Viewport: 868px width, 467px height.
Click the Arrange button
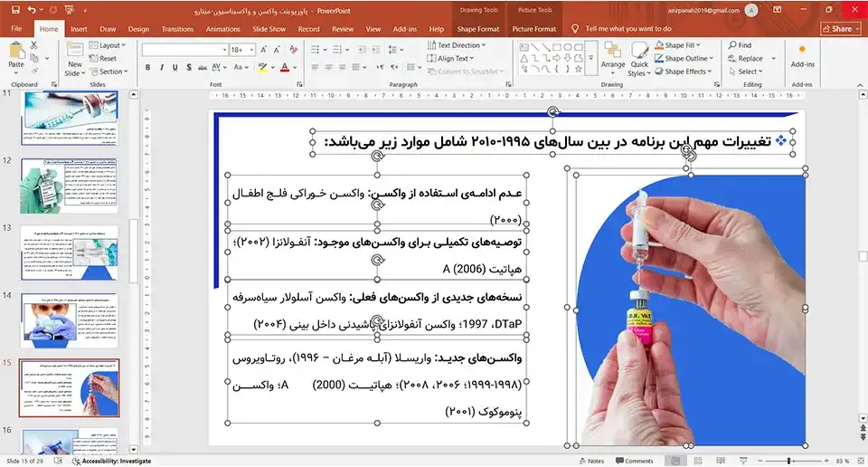tap(613, 57)
